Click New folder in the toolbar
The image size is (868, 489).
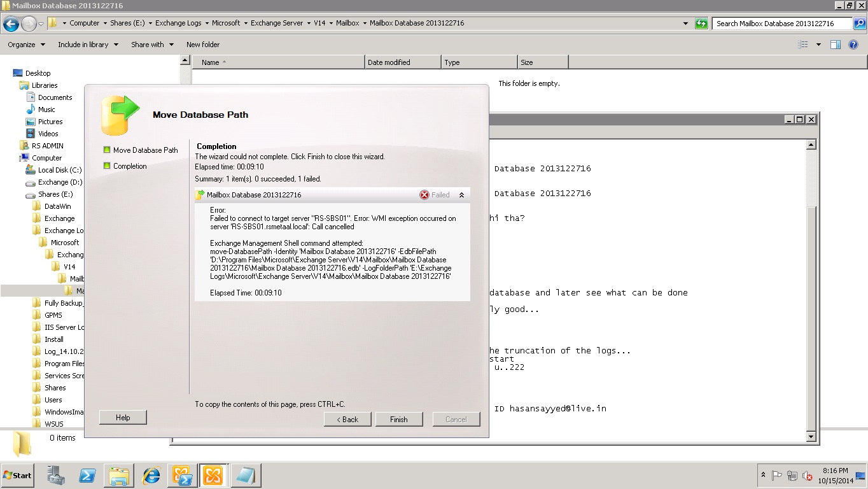point(203,45)
